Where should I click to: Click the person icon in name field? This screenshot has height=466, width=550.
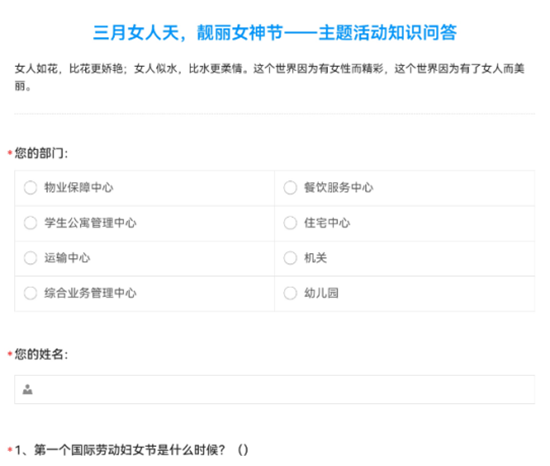28,389
